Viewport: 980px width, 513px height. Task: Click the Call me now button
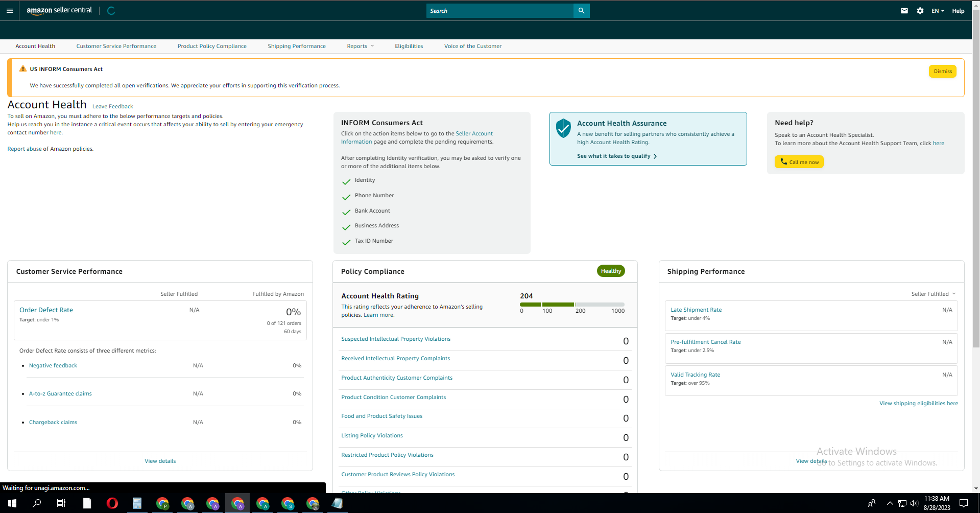799,162
